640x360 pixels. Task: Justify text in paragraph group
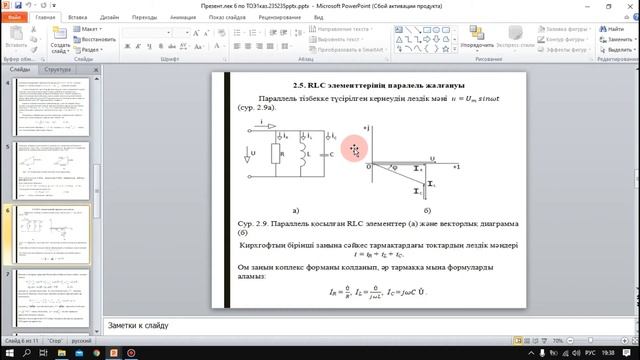pyautogui.click(x=270, y=46)
